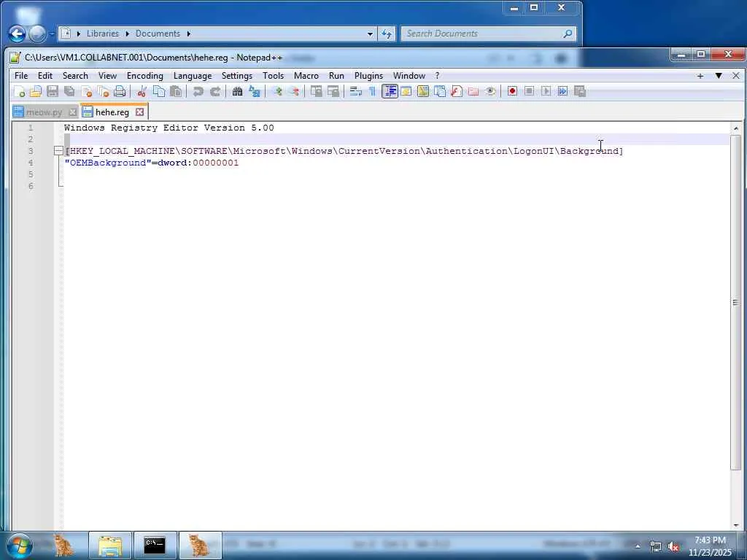Toggle the Document Map panel
This screenshot has height=560, width=747.
point(422,91)
